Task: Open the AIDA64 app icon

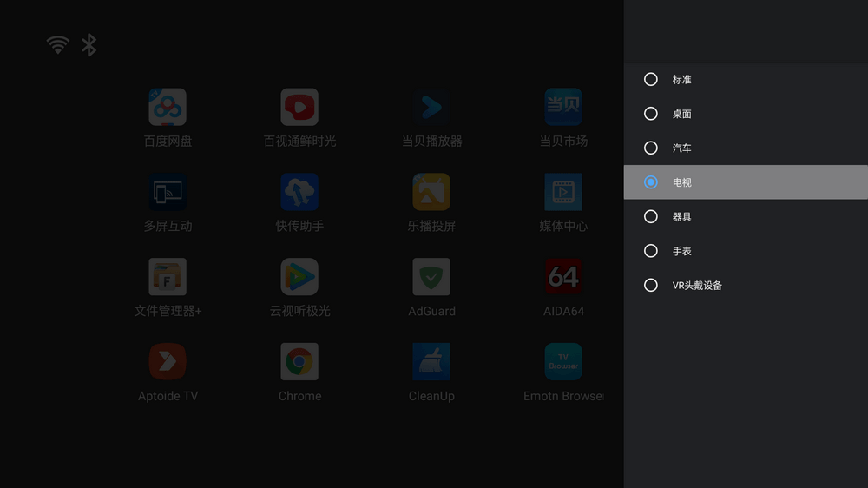Action: (563, 278)
